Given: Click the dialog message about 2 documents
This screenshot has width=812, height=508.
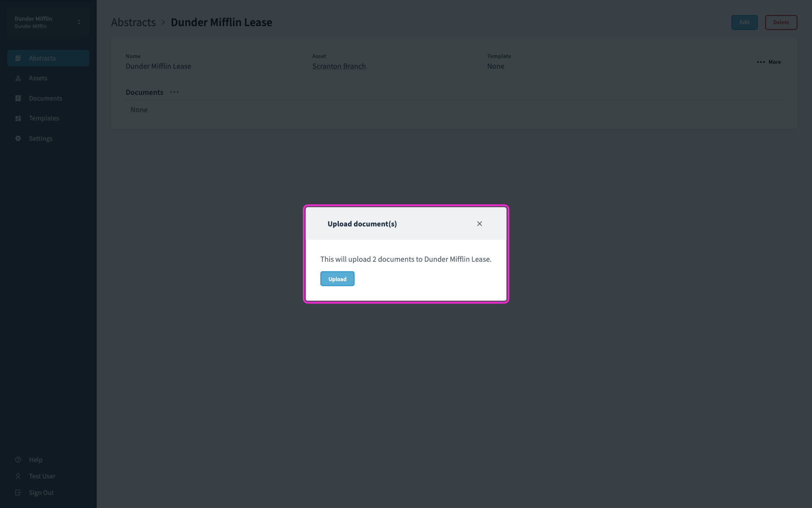Looking at the screenshot, I should click(406, 259).
